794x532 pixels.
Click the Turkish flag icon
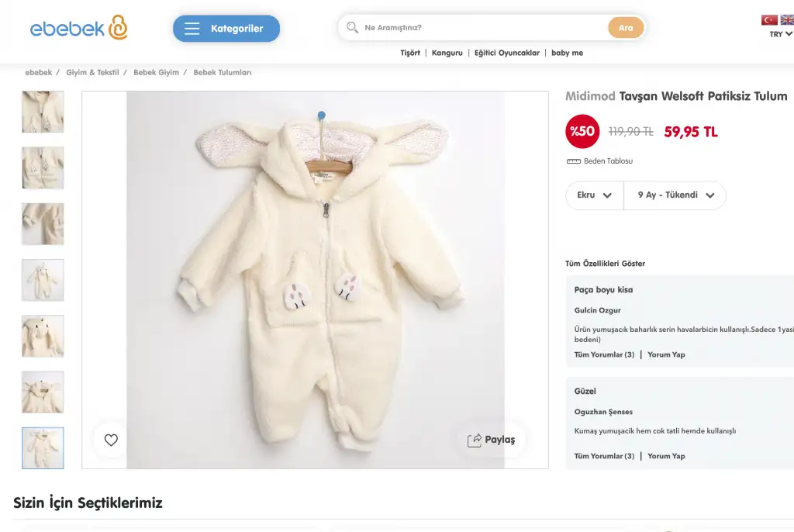768,20
